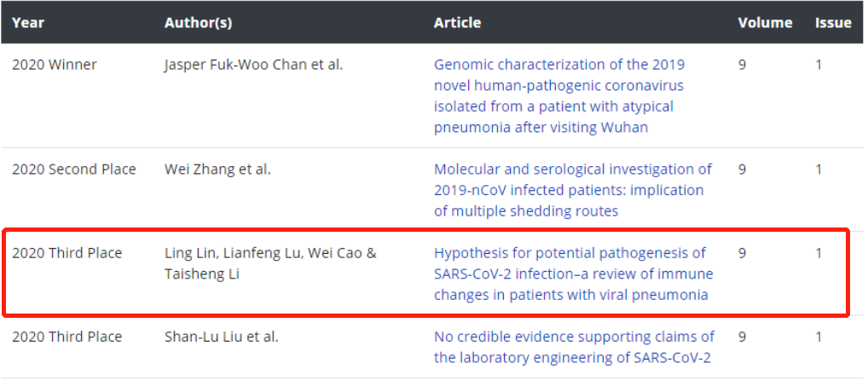Image resolution: width=868 pixels, height=380 pixels.
Task: Select the 2020 Second Place cell
Action: point(74,170)
